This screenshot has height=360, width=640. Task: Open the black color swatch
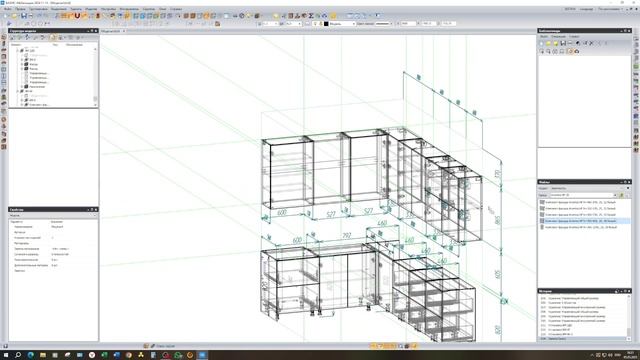tap(326, 24)
